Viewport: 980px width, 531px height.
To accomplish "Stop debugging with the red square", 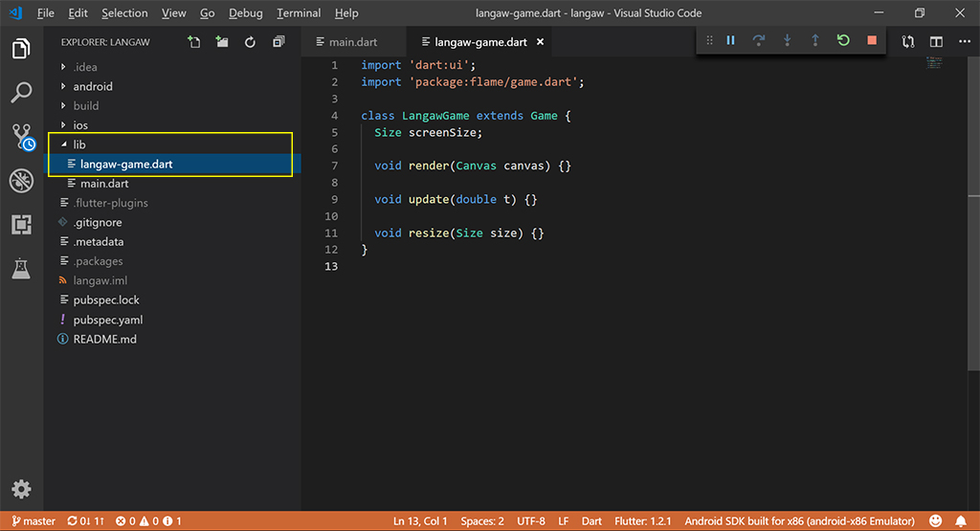I will click(871, 40).
